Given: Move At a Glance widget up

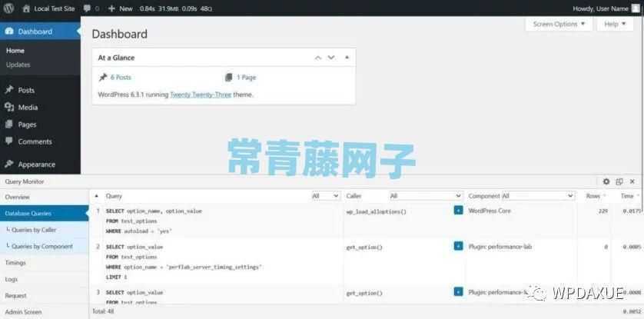Looking at the screenshot, I should pos(318,58).
